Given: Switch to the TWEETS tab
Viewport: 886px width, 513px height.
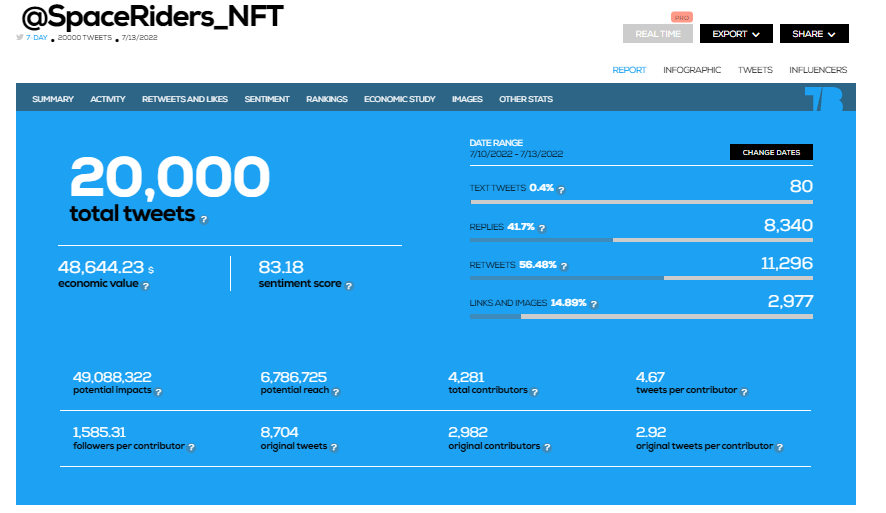Looking at the screenshot, I should tap(755, 70).
